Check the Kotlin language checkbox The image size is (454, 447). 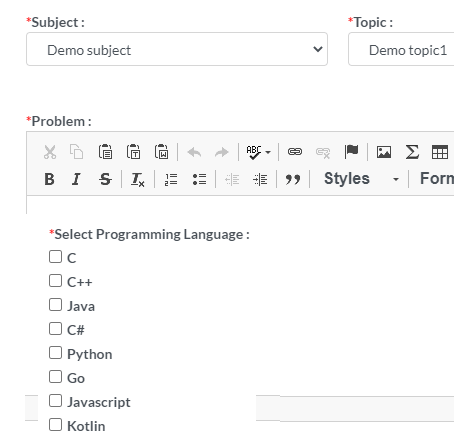point(55,425)
